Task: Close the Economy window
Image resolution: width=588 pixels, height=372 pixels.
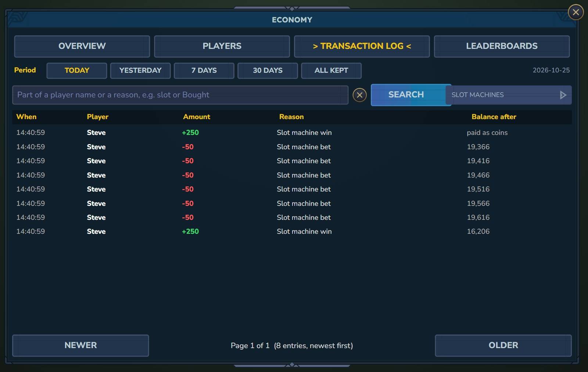Action: tap(576, 12)
